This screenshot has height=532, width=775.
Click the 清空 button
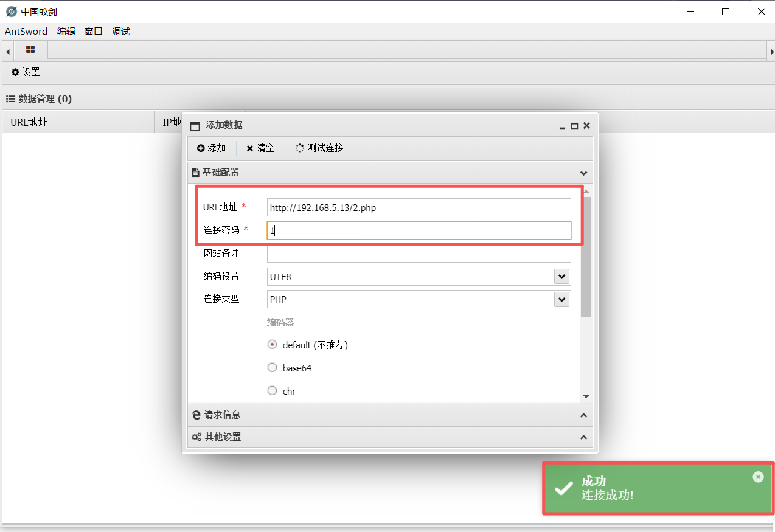point(260,148)
